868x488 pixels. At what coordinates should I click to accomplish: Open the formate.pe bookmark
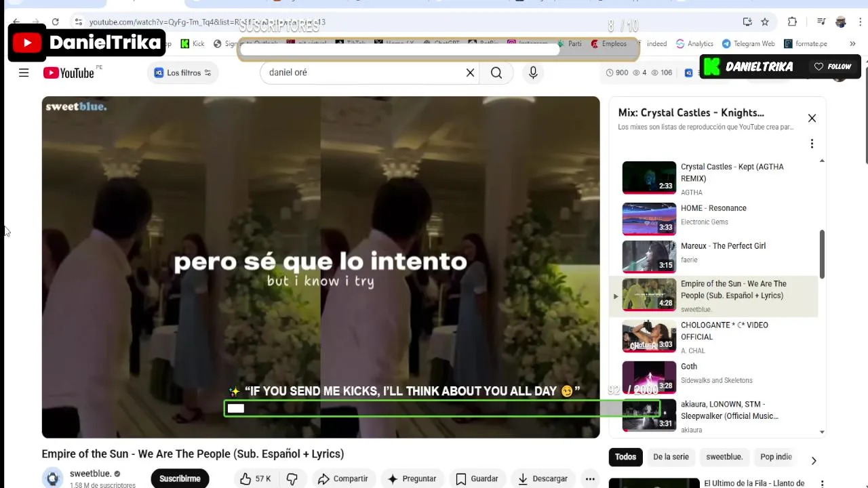click(805, 43)
